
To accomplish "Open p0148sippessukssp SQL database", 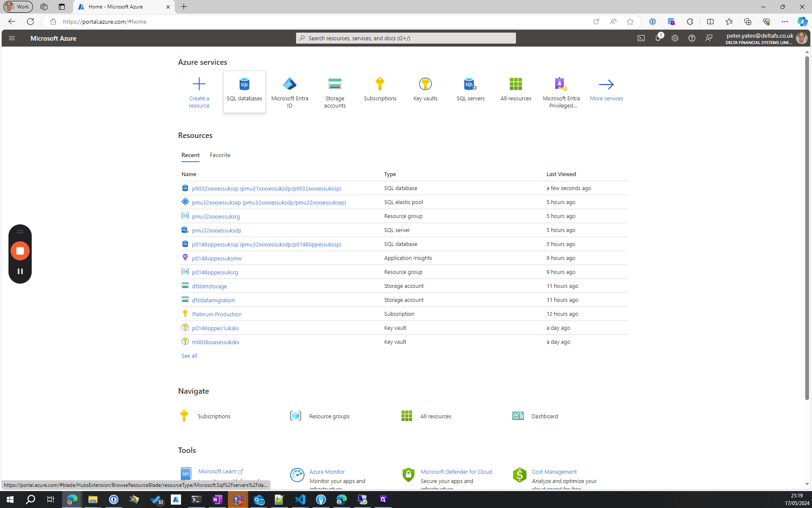I will click(x=266, y=244).
